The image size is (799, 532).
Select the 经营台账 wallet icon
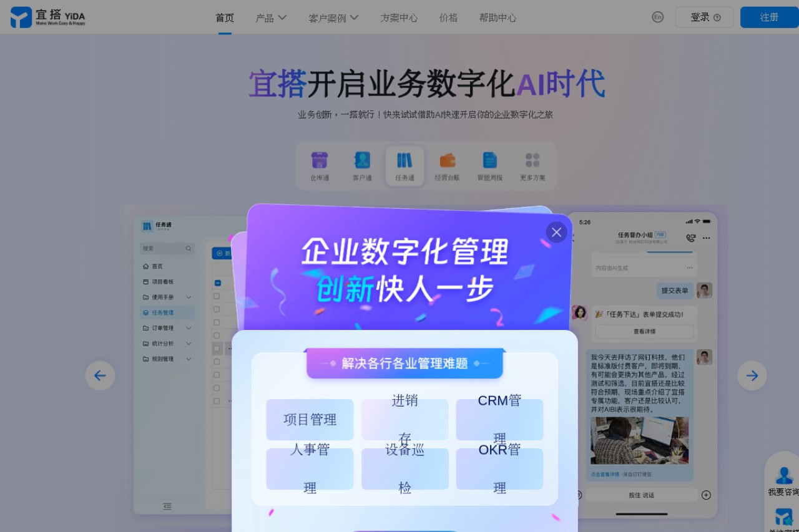[x=447, y=166]
